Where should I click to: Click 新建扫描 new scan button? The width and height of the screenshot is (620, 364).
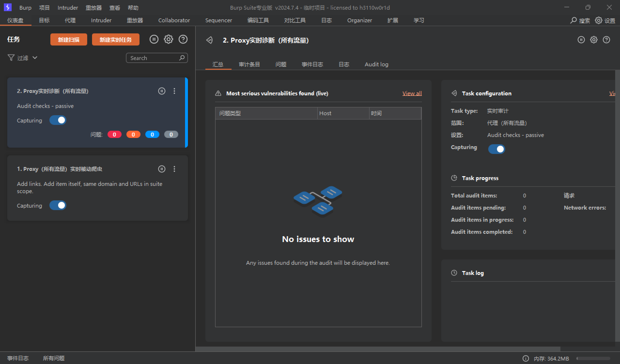coord(70,39)
